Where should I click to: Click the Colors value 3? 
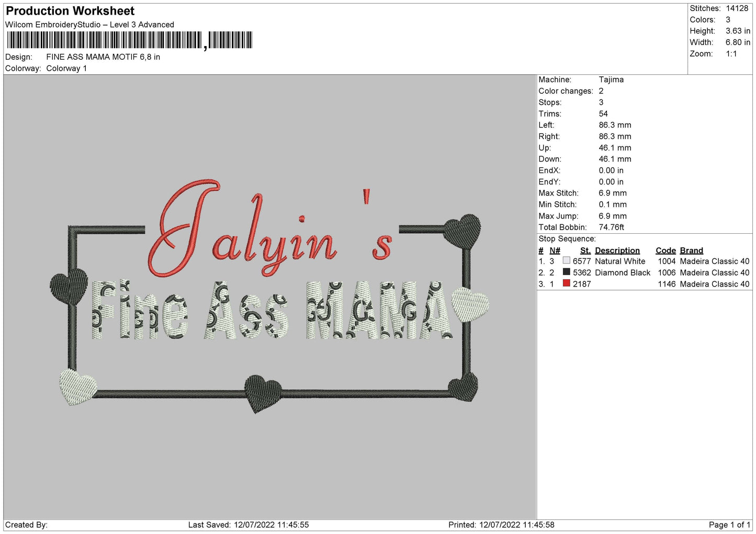click(728, 20)
